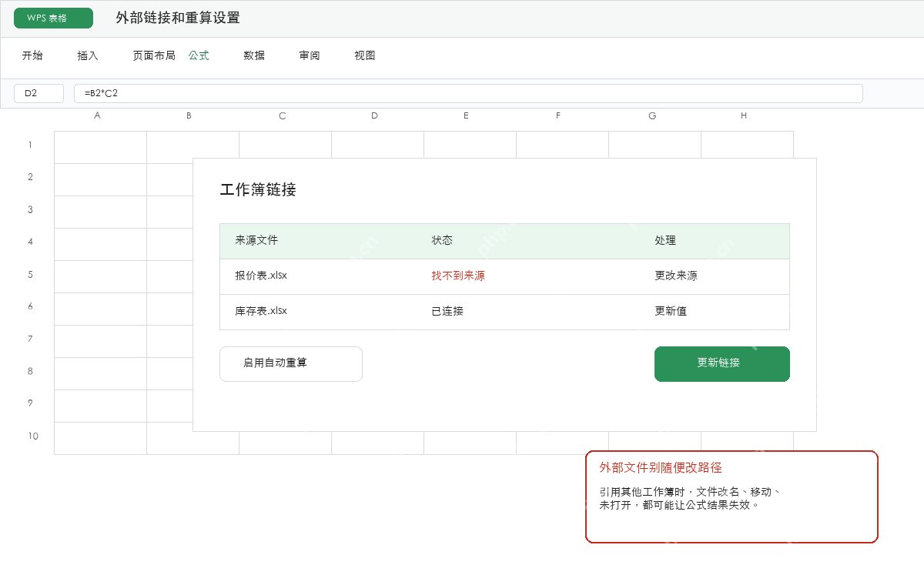
Task: Click the 更新链接 green button
Action: pos(722,364)
